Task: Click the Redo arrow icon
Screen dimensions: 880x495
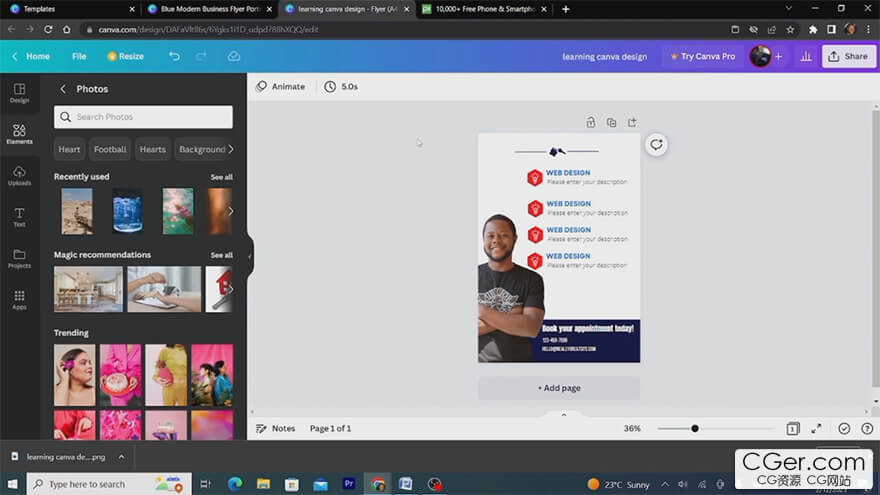Action: pyautogui.click(x=203, y=57)
